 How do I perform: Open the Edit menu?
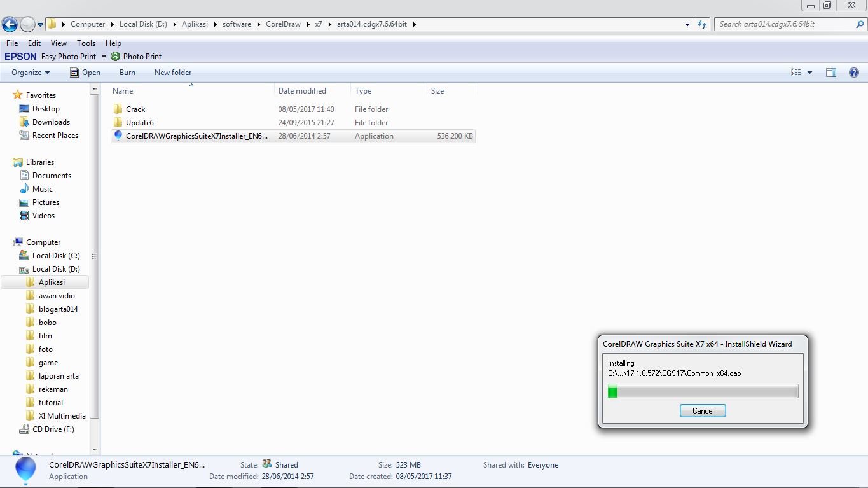point(34,43)
